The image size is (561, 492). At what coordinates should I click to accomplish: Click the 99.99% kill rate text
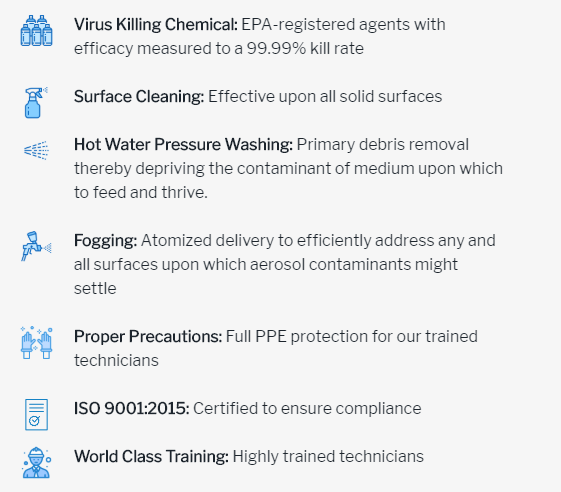coord(305,49)
